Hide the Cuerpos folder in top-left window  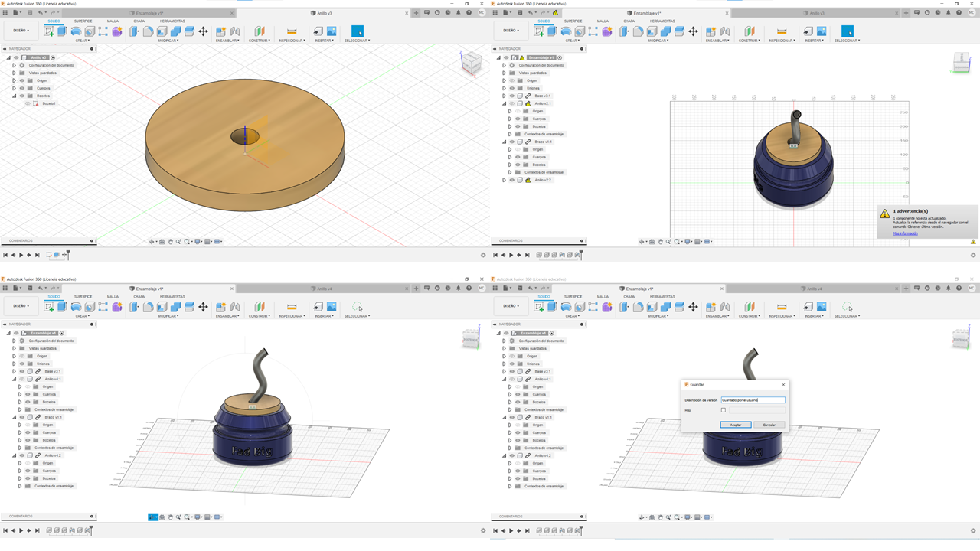tap(21, 88)
